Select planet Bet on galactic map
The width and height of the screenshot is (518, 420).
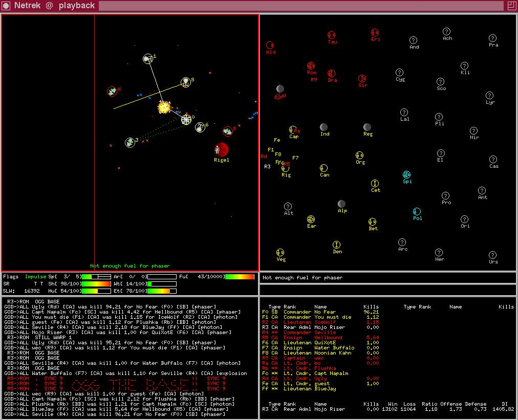pyautogui.click(x=372, y=222)
